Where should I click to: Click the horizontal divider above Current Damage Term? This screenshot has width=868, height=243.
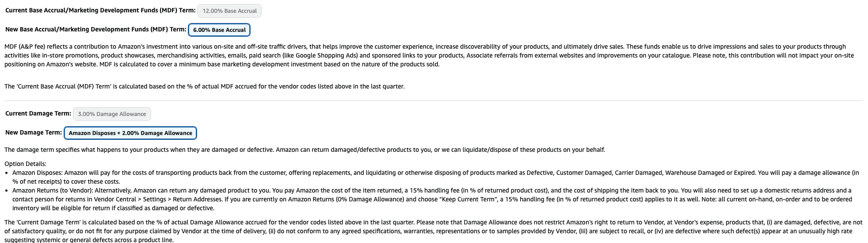pyautogui.click(x=434, y=101)
